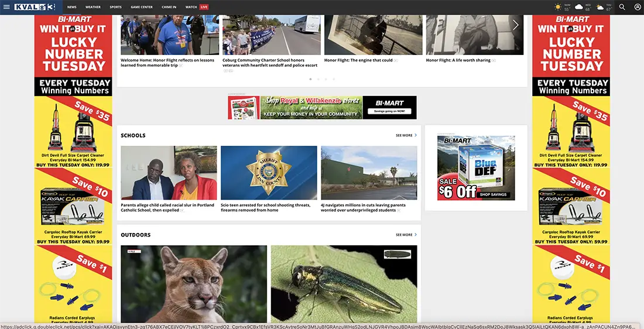
Task: Read the Portland Catholic School racial slur headline
Action: click(167, 207)
